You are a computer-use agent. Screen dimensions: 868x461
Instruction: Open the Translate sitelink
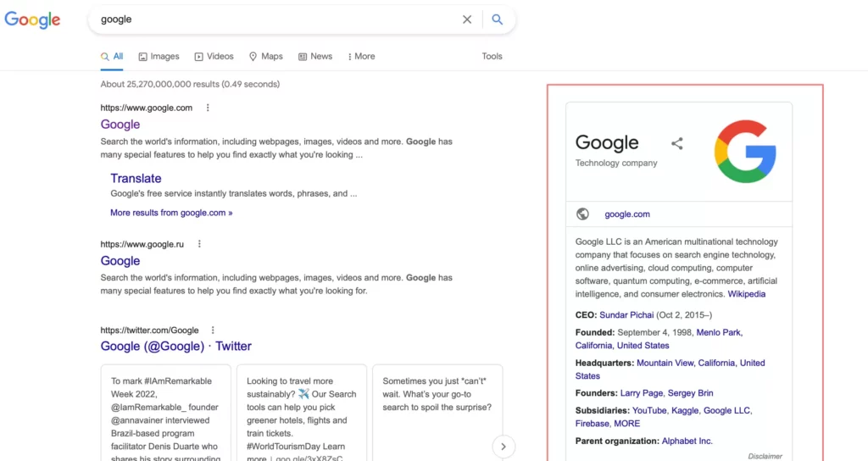tap(136, 178)
